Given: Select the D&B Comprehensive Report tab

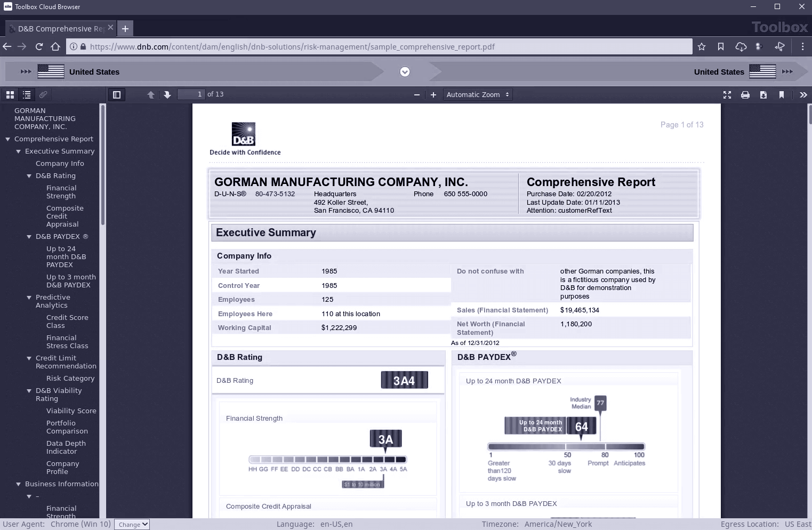Looking at the screenshot, I should [60, 29].
